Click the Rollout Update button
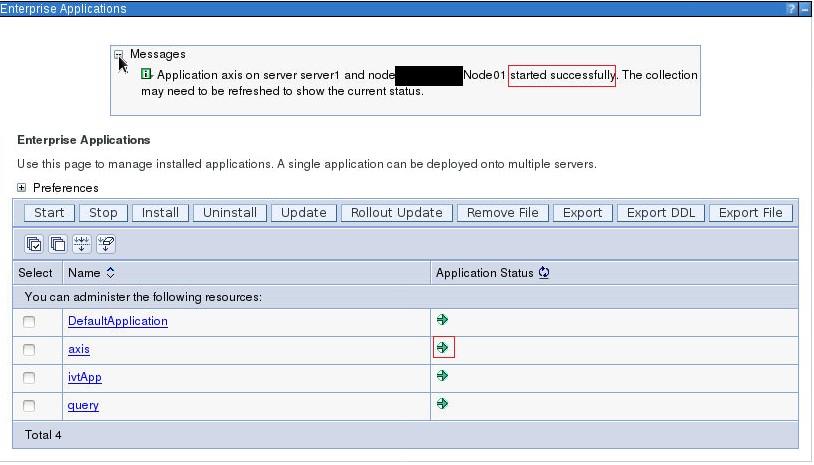The height and width of the screenshot is (465, 814). coord(397,213)
